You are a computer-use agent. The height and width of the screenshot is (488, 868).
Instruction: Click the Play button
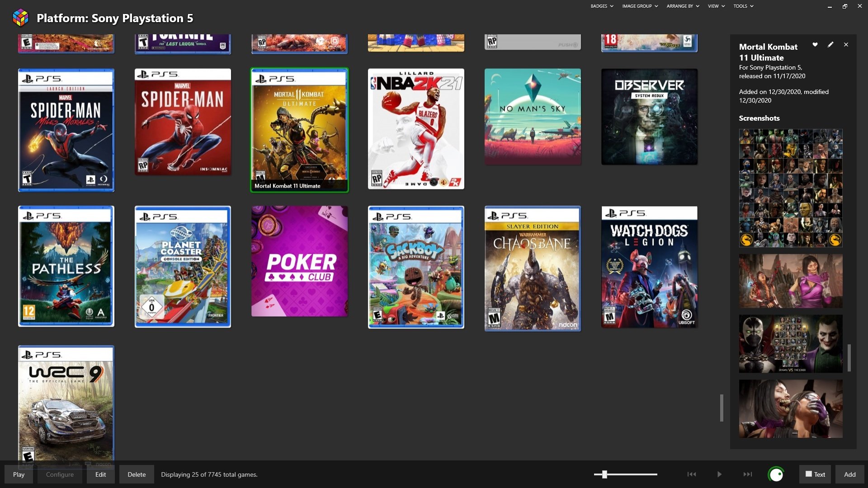tap(19, 474)
